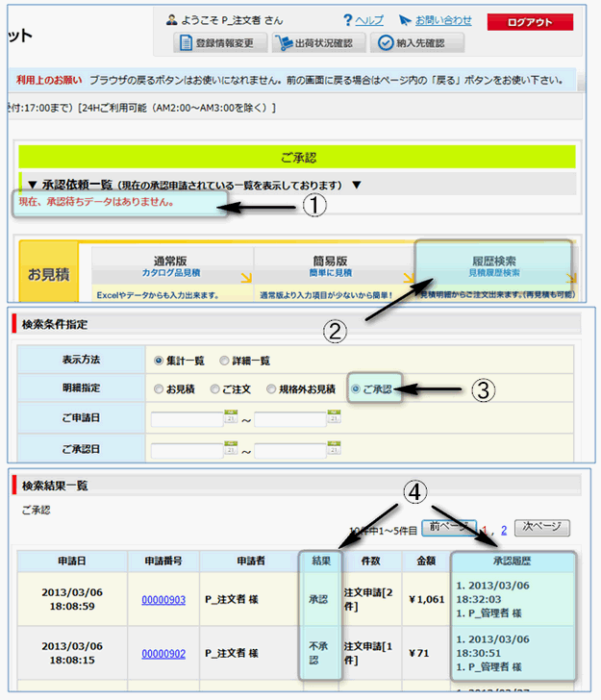
Task: Click the checkmark icon on 納入先確認
Action: click(x=386, y=43)
